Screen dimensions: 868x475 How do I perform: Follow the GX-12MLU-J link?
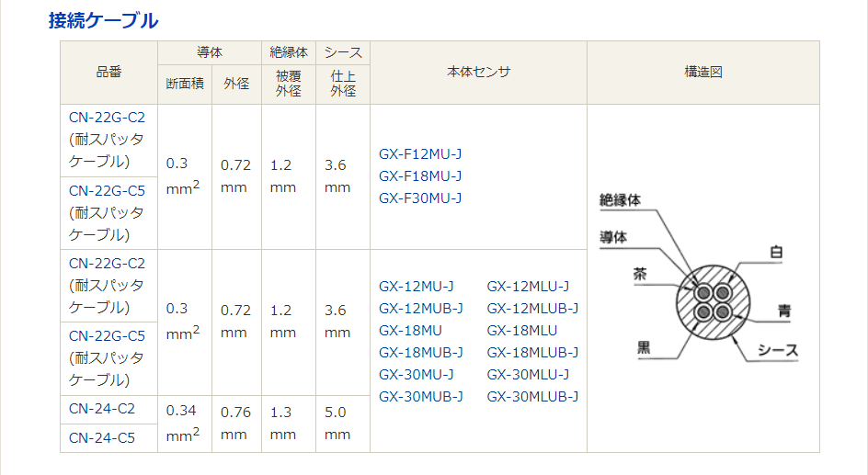pyautogui.click(x=528, y=287)
